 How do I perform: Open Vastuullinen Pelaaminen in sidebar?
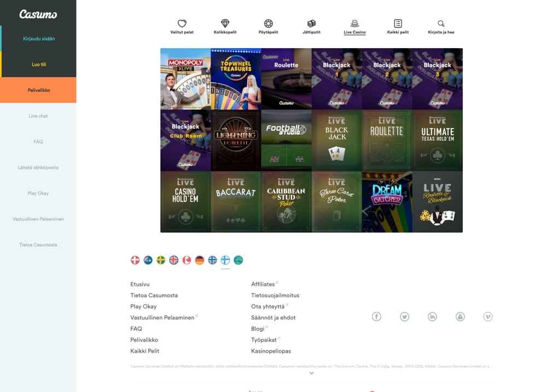tap(38, 219)
